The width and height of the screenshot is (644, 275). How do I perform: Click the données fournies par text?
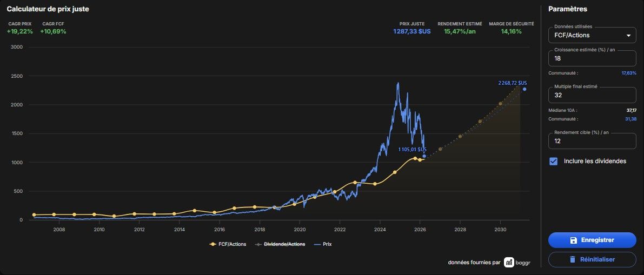(474, 262)
